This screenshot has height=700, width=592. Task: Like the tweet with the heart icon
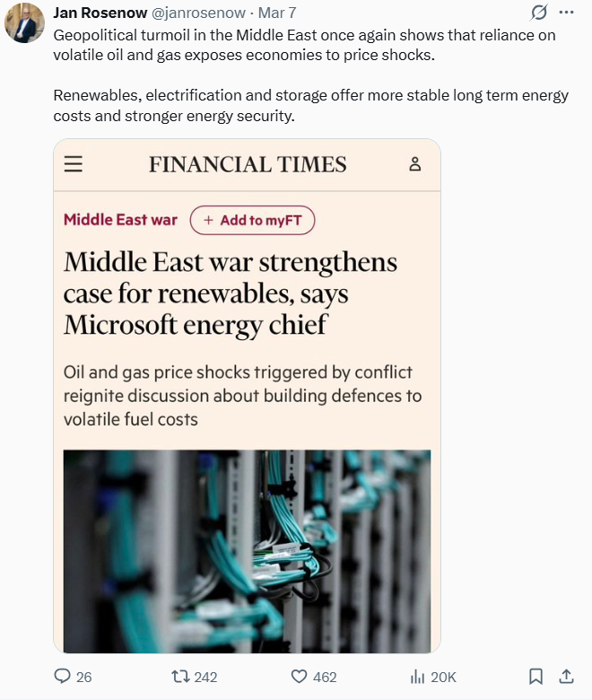pos(300,676)
